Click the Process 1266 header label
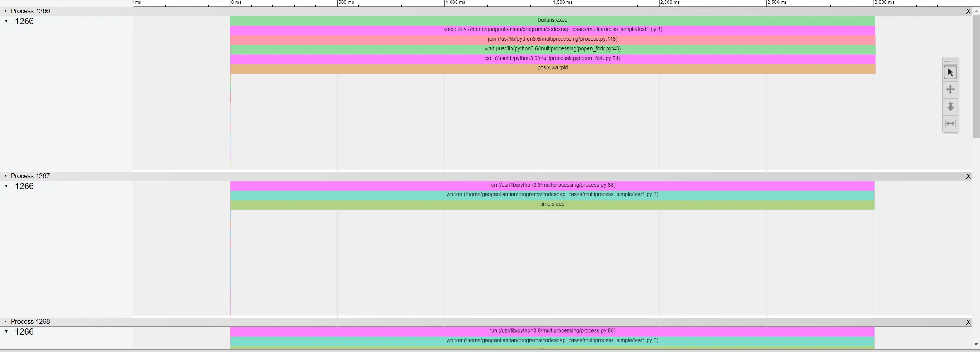The image size is (980, 352). [x=30, y=11]
